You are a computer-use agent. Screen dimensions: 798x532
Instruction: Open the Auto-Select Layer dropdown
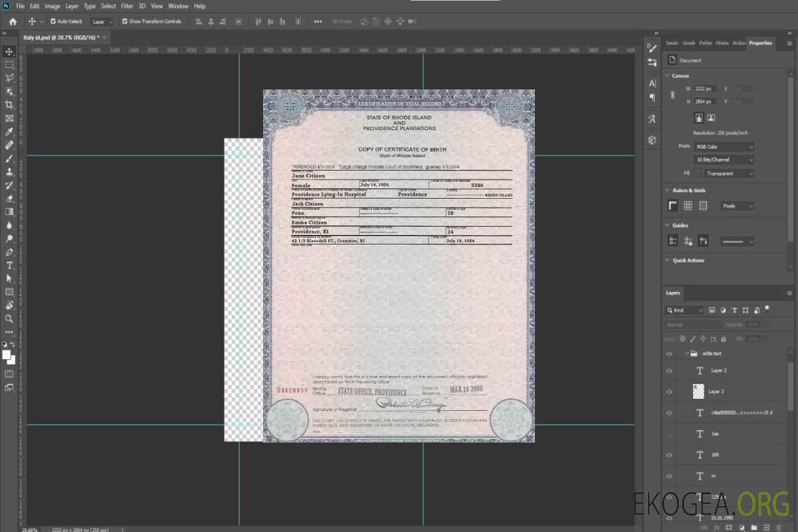pyautogui.click(x=102, y=21)
